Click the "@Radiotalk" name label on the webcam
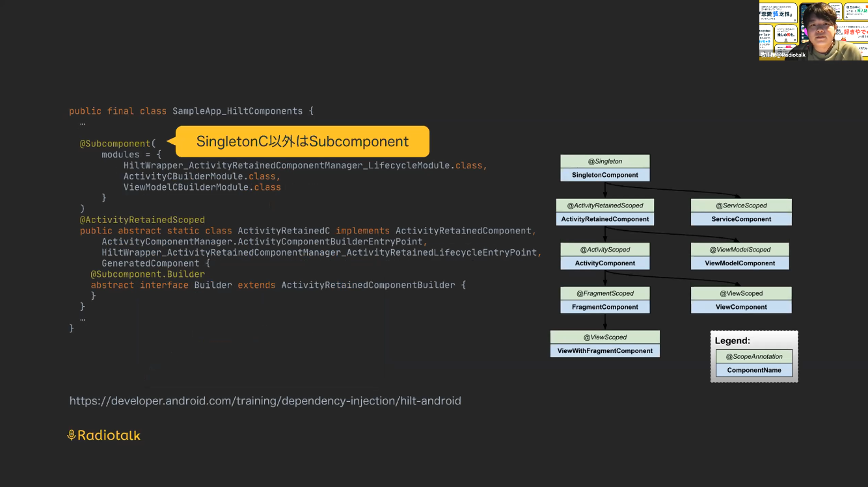Image resolution: width=868 pixels, height=487 pixels. (784, 55)
